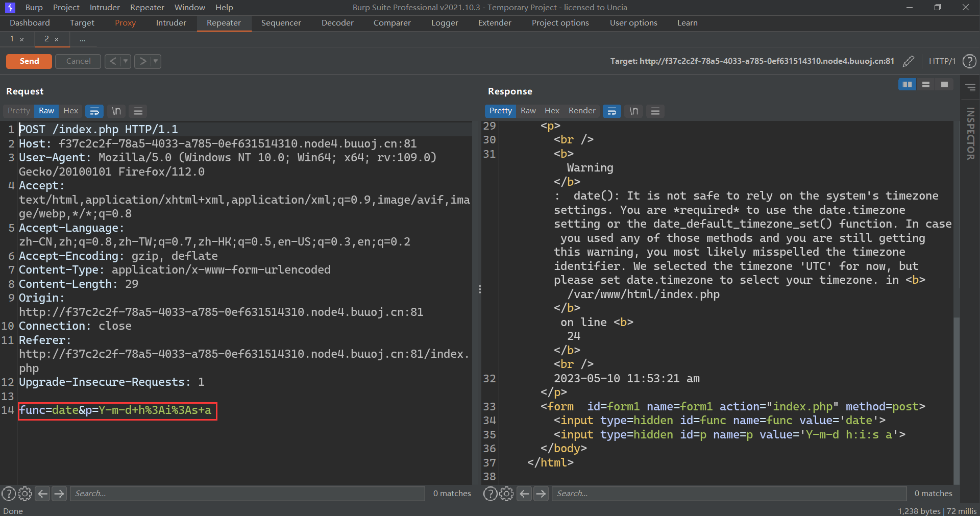Open Inspector panel settings icon

(971, 88)
